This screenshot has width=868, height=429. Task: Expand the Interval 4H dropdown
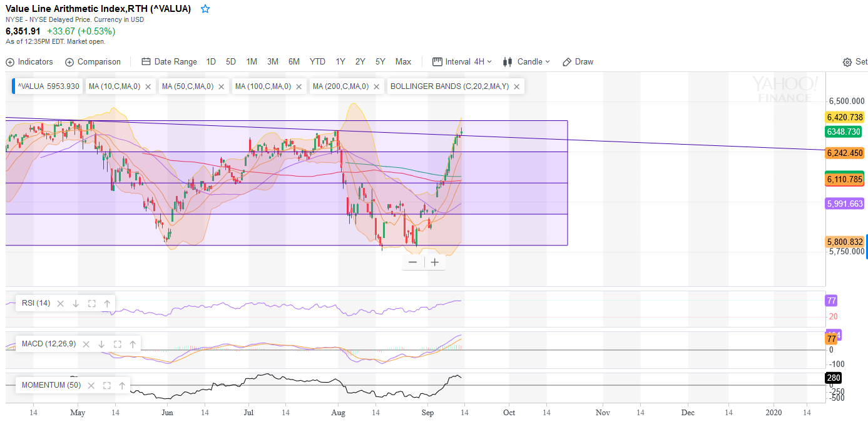462,61
